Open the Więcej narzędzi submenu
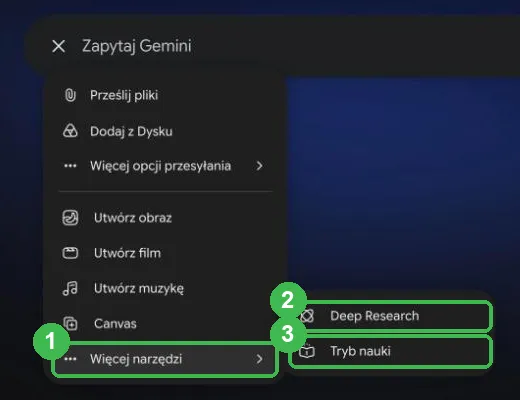520x400 pixels. [165, 359]
